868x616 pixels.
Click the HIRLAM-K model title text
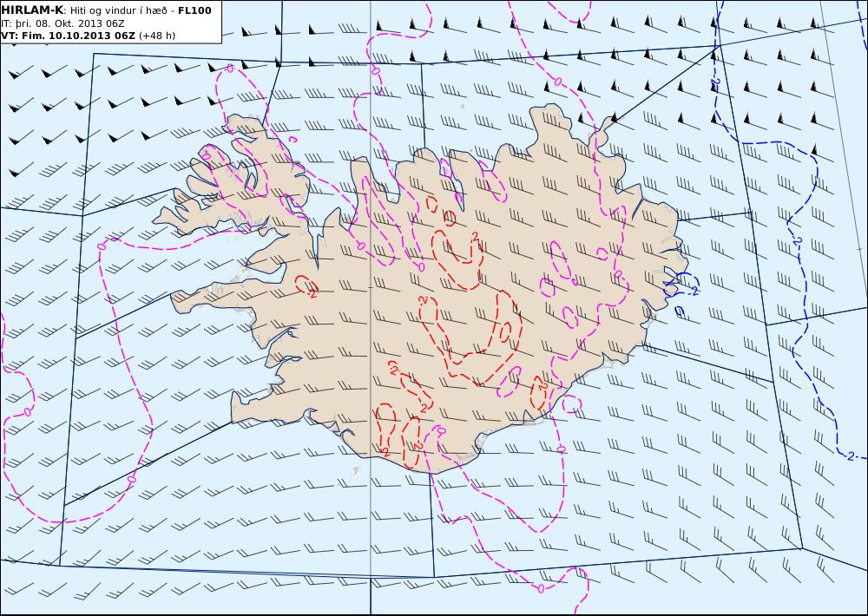coord(32,10)
